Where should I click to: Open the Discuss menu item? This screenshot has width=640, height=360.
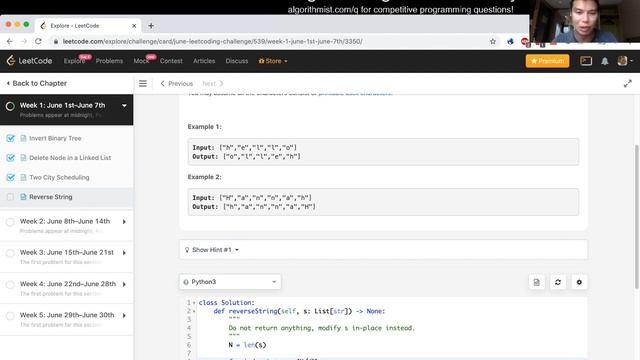[237, 61]
